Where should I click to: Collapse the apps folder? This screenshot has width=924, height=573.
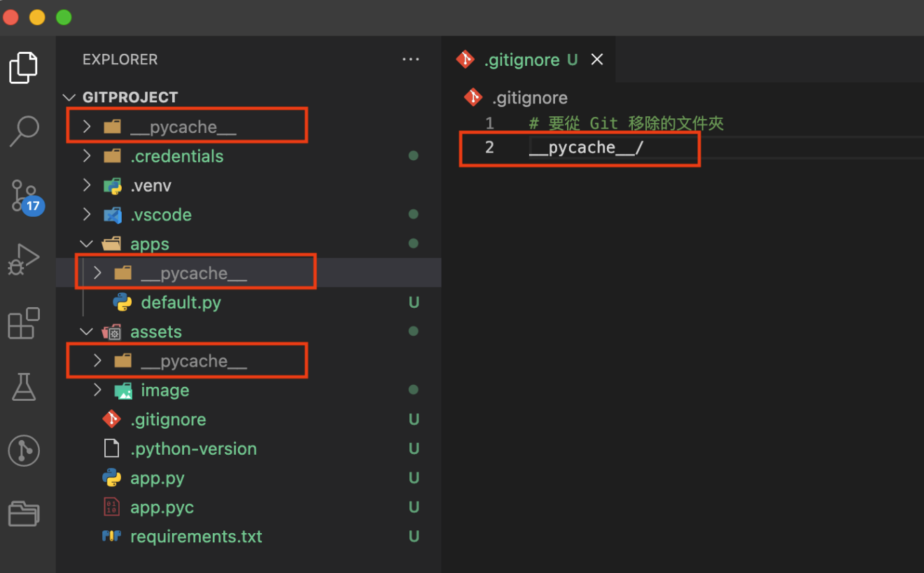coord(85,243)
